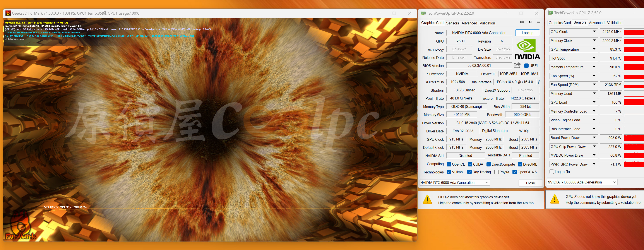Click the GPU Temperature value 85.3 °C
644x250 pixels.
point(611,50)
